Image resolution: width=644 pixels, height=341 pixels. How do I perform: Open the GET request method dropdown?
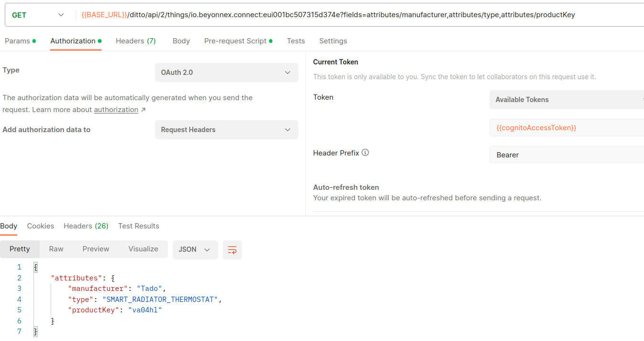[61, 15]
